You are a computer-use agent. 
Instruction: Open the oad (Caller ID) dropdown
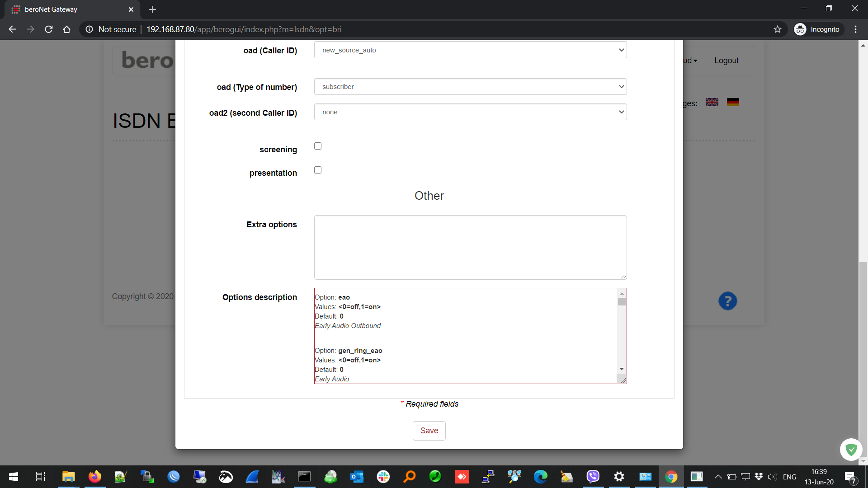tap(470, 50)
